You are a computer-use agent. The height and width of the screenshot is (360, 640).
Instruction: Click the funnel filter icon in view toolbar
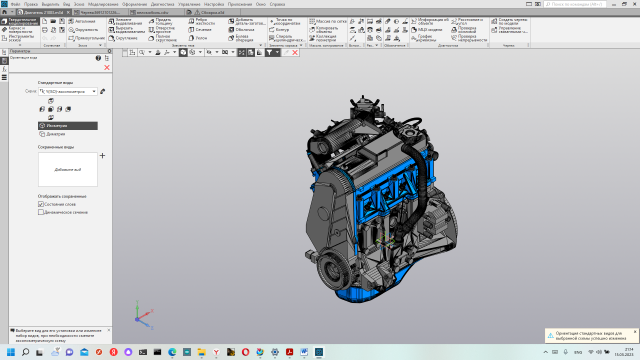pos(269,52)
